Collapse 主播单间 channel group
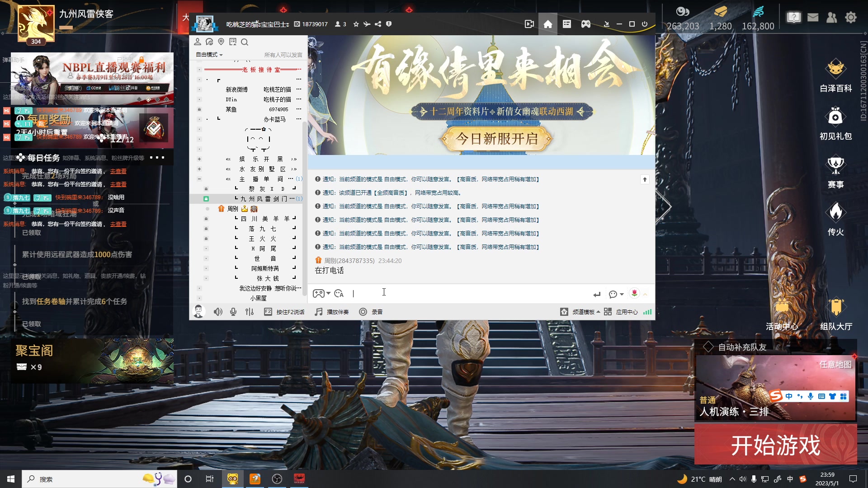The image size is (868, 488). [x=199, y=179]
